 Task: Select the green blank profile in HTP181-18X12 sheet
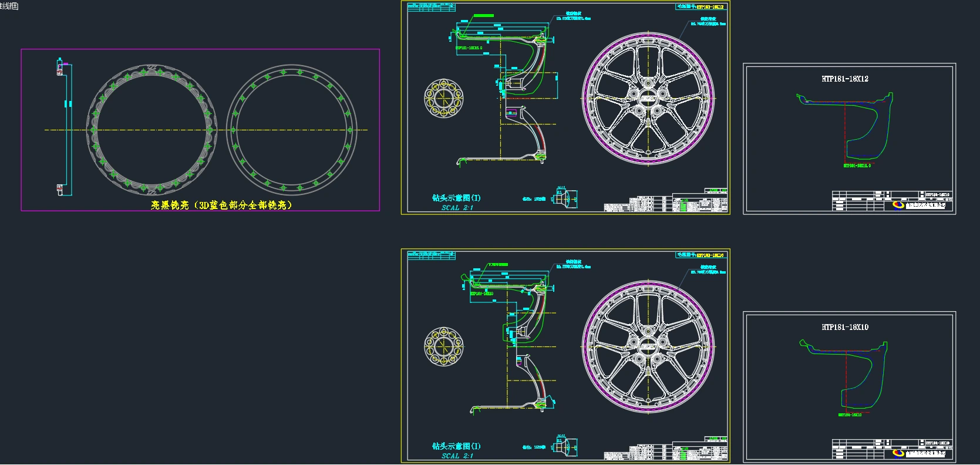846,125
